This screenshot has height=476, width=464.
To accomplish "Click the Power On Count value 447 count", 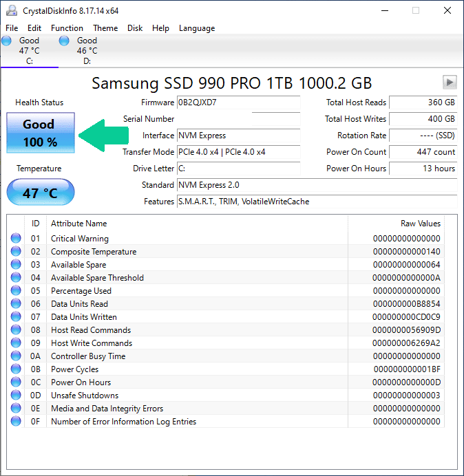I will (x=423, y=152).
